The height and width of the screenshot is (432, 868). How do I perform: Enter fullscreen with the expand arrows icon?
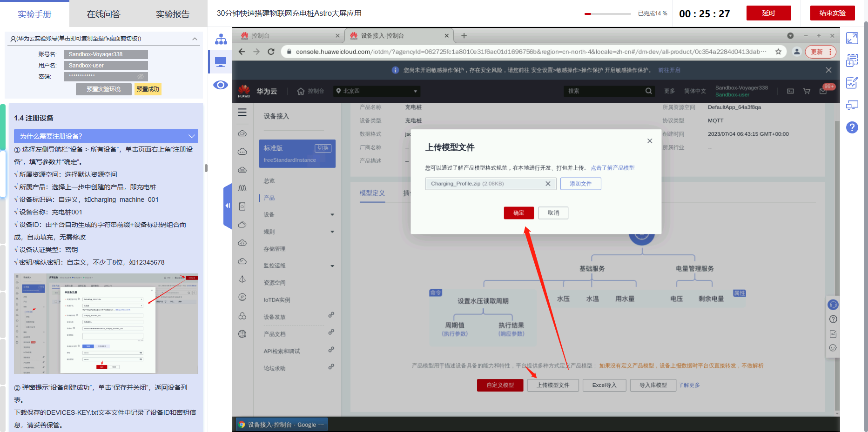click(x=852, y=38)
